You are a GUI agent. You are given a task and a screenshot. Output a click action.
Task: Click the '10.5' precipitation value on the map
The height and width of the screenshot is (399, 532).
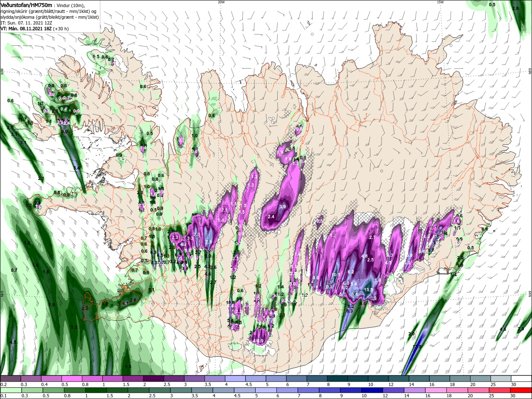tap(337, 275)
